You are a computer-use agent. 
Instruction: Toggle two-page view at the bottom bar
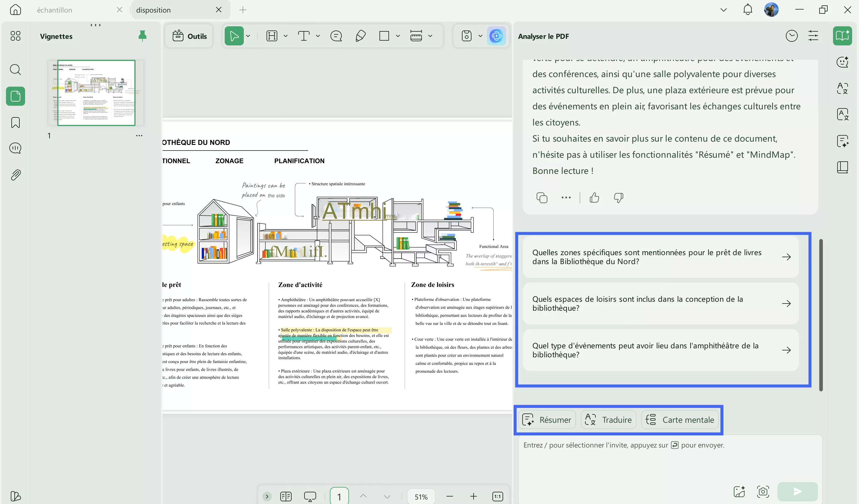click(286, 496)
